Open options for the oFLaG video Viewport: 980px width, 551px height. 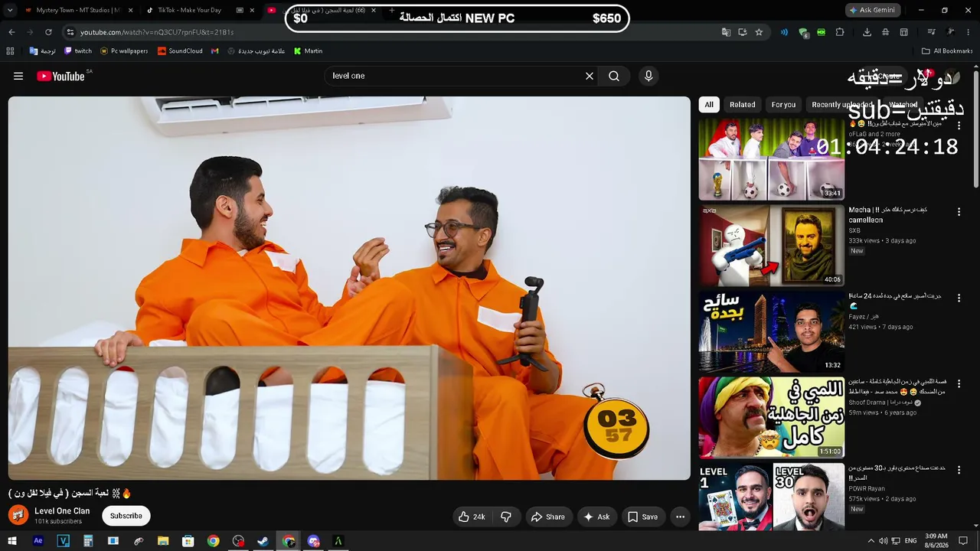[959, 125]
